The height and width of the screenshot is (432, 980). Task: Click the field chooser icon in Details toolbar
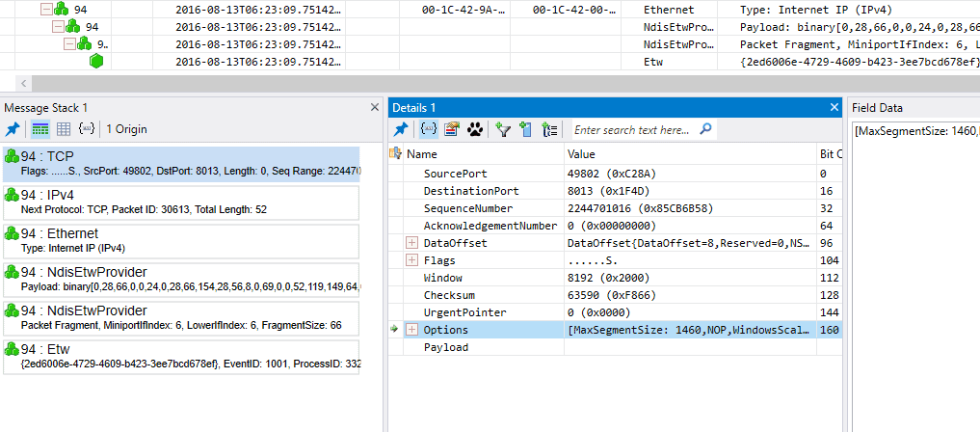452,129
